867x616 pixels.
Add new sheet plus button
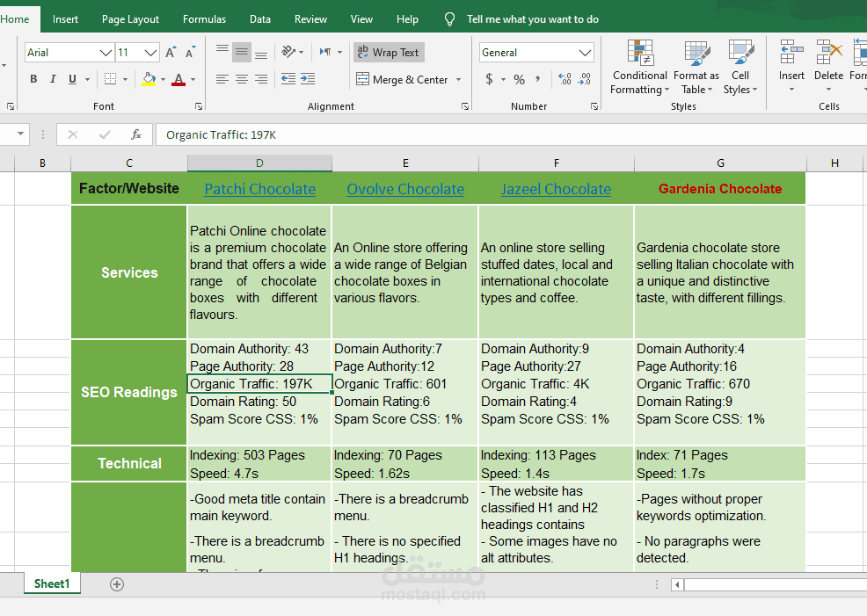(x=117, y=584)
